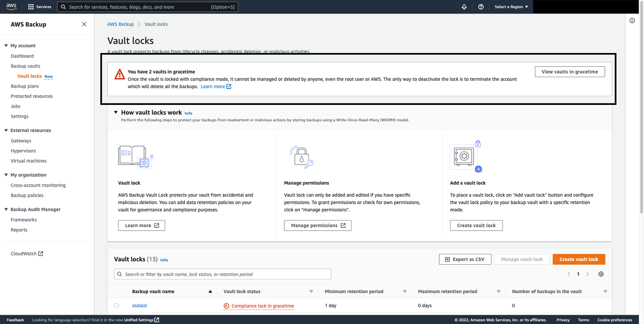The width and height of the screenshot is (644, 324).
Task: Open Gateways under External resources
Action: coord(21,141)
